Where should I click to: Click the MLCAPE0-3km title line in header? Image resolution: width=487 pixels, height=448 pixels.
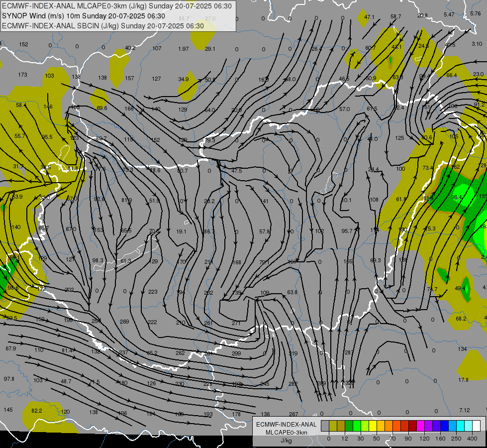pos(117,6)
